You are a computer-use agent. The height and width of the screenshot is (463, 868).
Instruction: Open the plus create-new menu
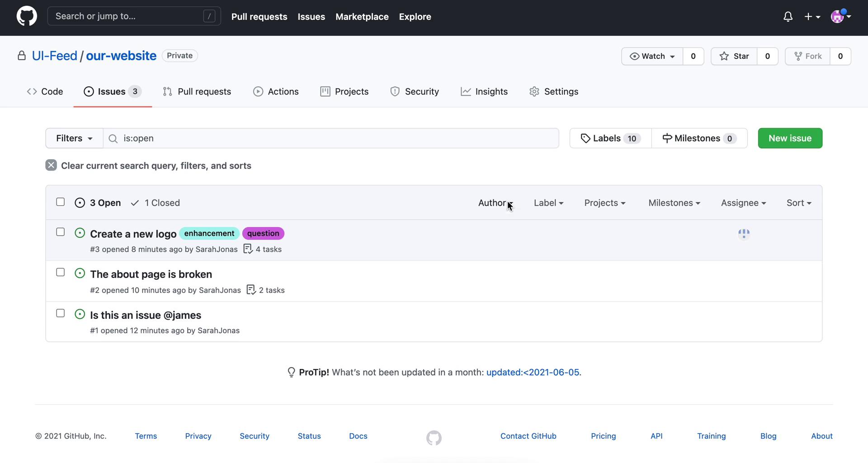(812, 17)
